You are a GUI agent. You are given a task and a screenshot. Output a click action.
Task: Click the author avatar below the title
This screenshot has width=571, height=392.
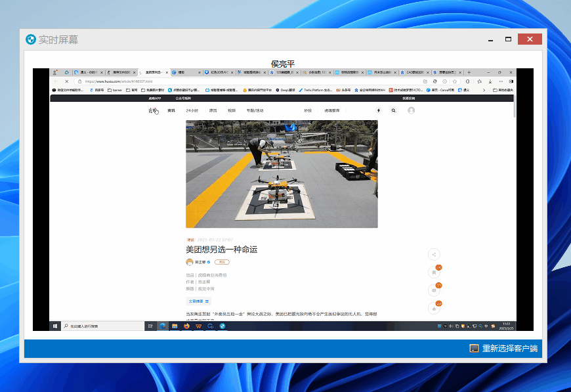(190, 262)
